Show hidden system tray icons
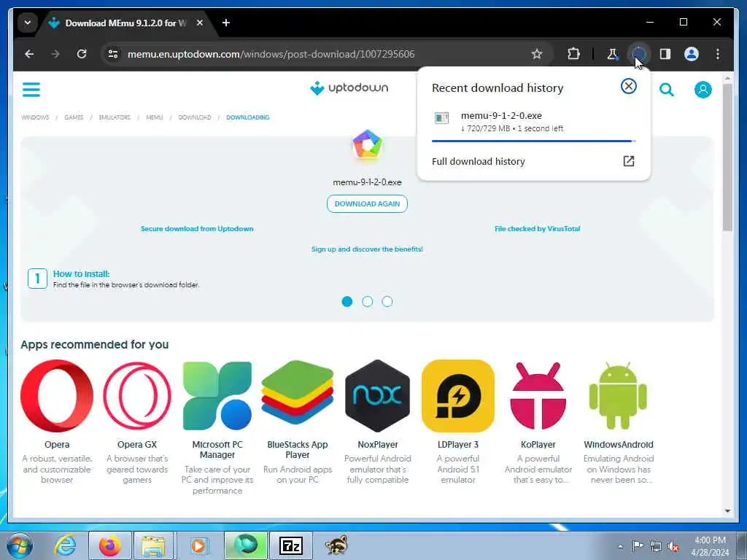Screen dimensions: 747x560 620,546
